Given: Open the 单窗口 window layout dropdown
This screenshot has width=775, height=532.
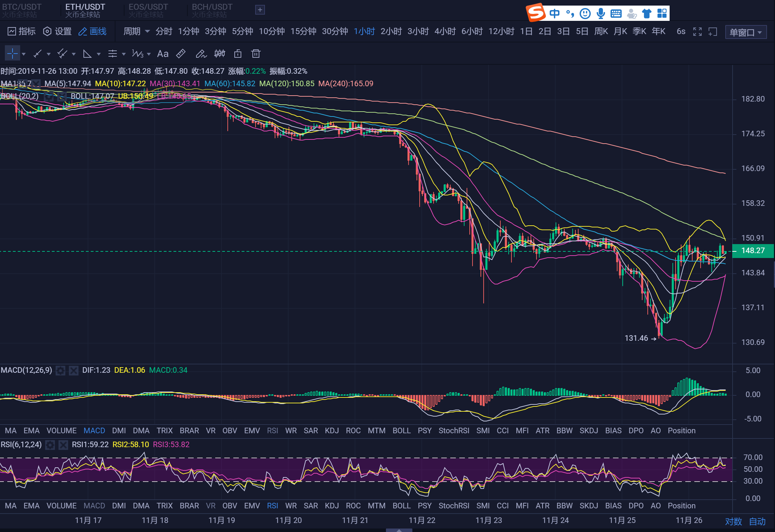Looking at the screenshot, I should tap(746, 32).
